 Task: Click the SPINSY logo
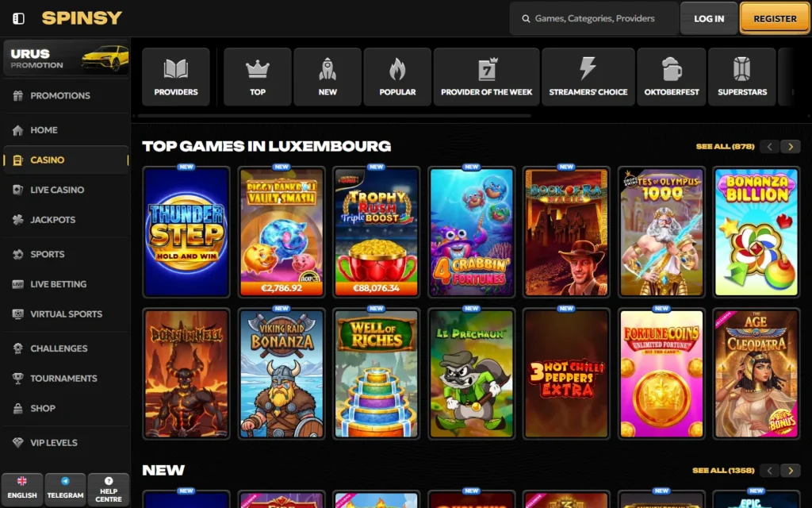point(82,18)
